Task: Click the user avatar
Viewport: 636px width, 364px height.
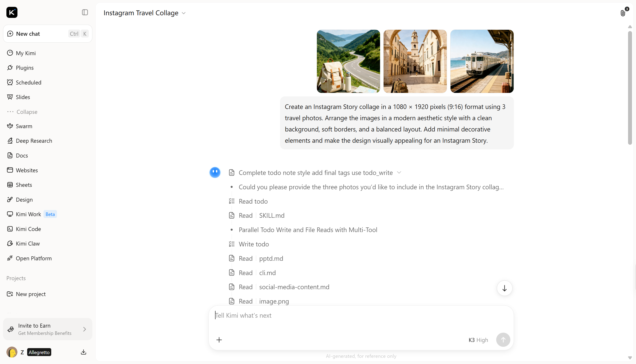Action: pyautogui.click(x=12, y=352)
